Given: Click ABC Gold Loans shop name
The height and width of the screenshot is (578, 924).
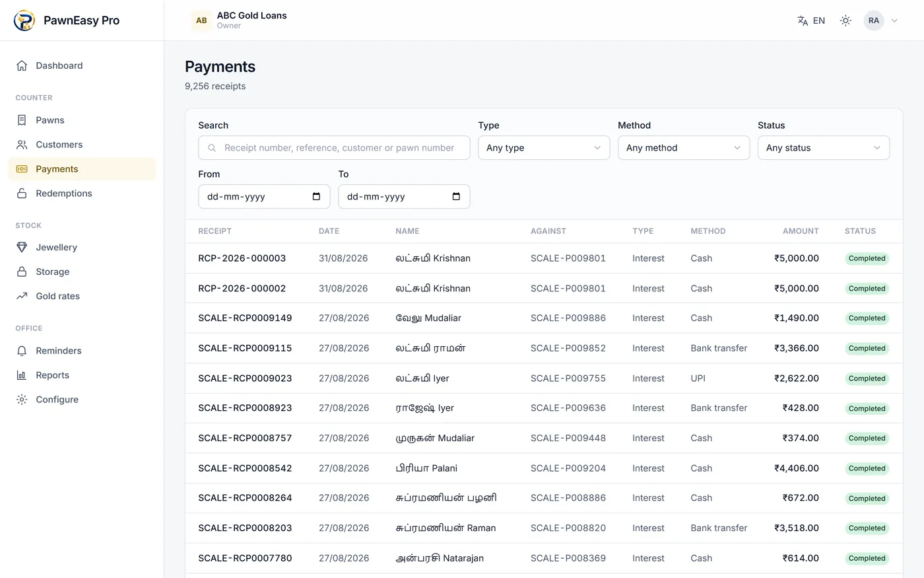Looking at the screenshot, I should coord(251,15).
